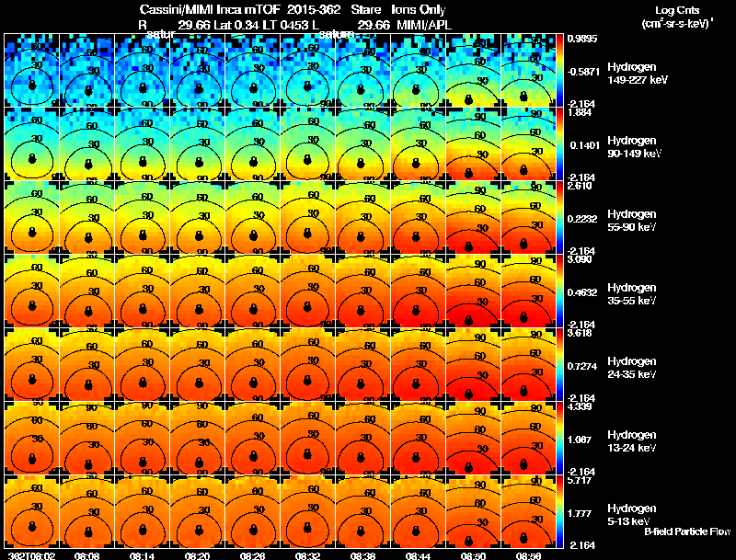Image resolution: width=736 pixels, height=560 pixels.
Task: Select the 'Hydrogen 13-24 keV' row label
Action: [632, 441]
